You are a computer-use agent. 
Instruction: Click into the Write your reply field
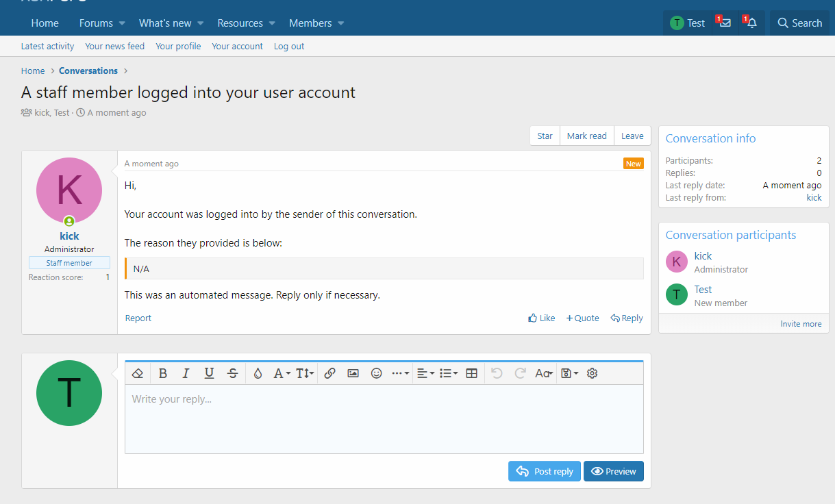(x=384, y=418)
